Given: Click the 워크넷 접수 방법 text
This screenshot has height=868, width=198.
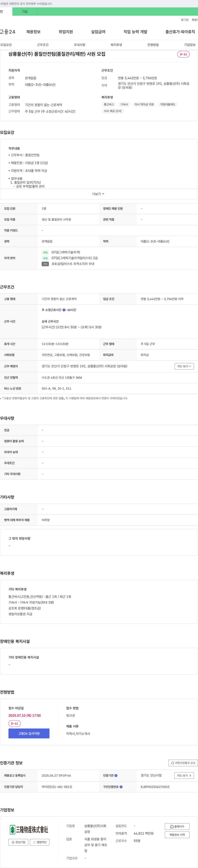Looking at the screenshot, I should tap(71, 715).
